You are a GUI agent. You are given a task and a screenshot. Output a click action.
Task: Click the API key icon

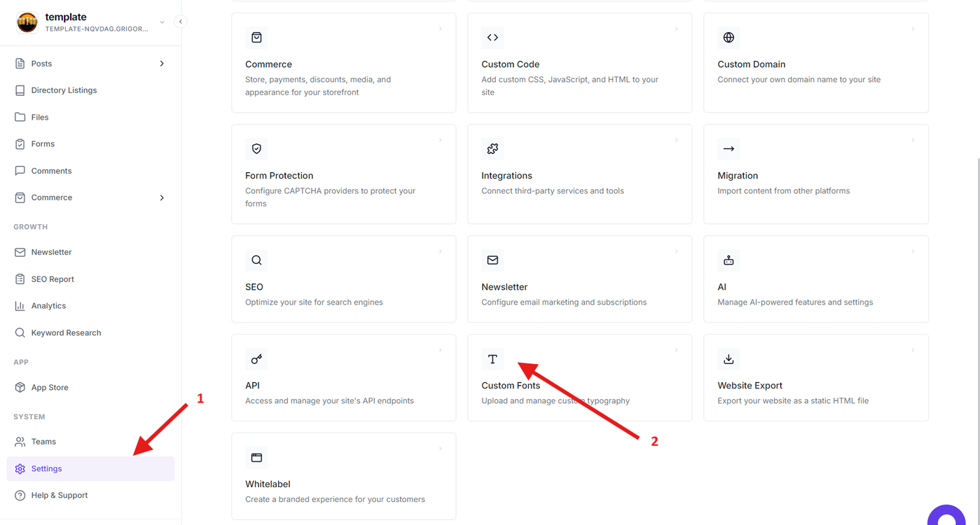tap(256, 359)
